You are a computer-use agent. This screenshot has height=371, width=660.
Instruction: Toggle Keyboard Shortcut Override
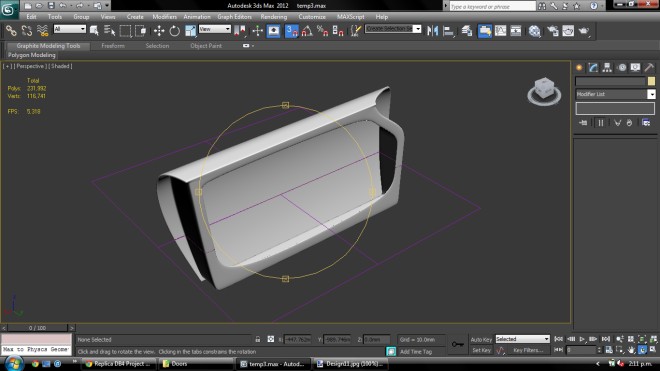tap(273, 31)
